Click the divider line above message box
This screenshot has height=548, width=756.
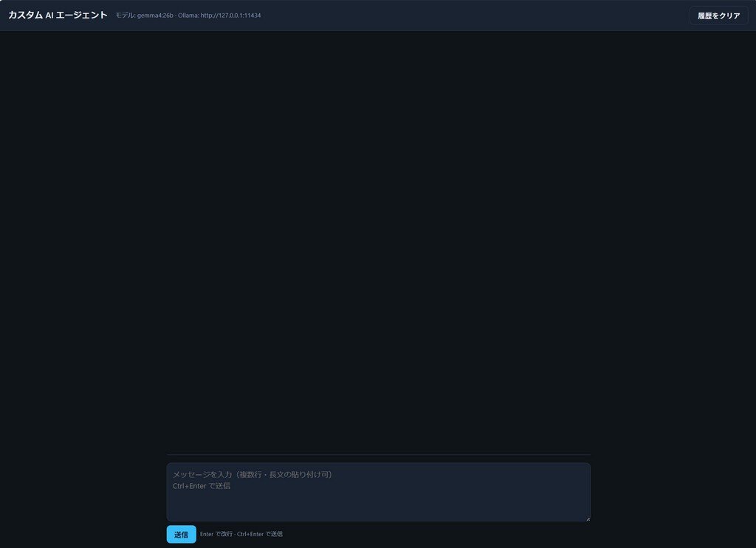[x=378, y=454]
